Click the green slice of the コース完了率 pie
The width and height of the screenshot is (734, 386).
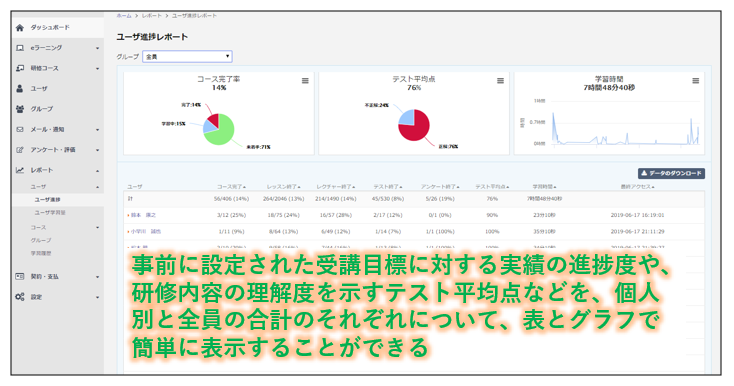(x=222, y=133)
